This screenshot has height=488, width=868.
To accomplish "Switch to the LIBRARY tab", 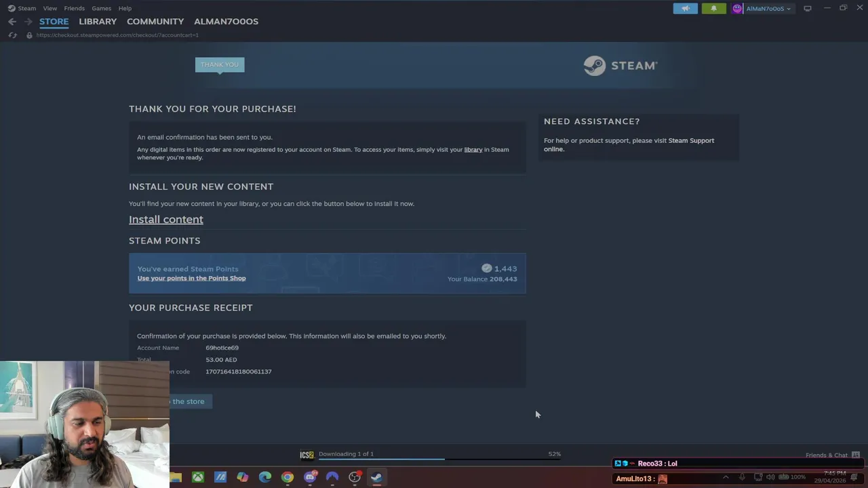I will 98,22.
